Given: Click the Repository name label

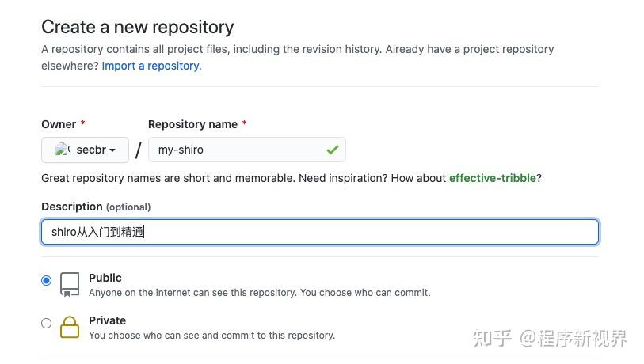Looking at the screenshot, I should coord(192,124).
